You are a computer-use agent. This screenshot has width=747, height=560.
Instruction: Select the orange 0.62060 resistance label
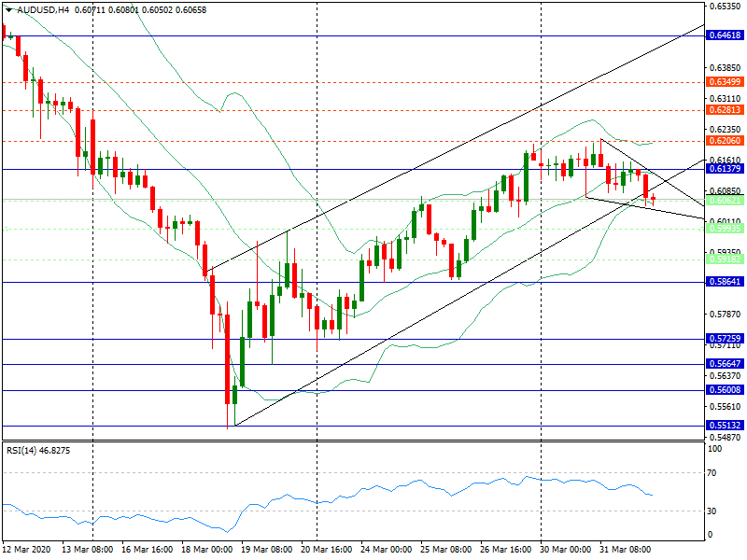725,141
